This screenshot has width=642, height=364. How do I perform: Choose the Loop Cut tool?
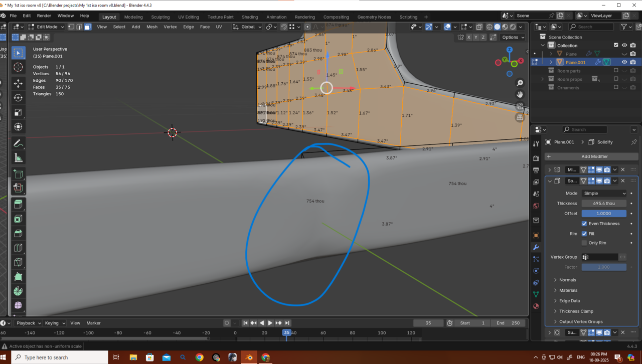point(18,248)
